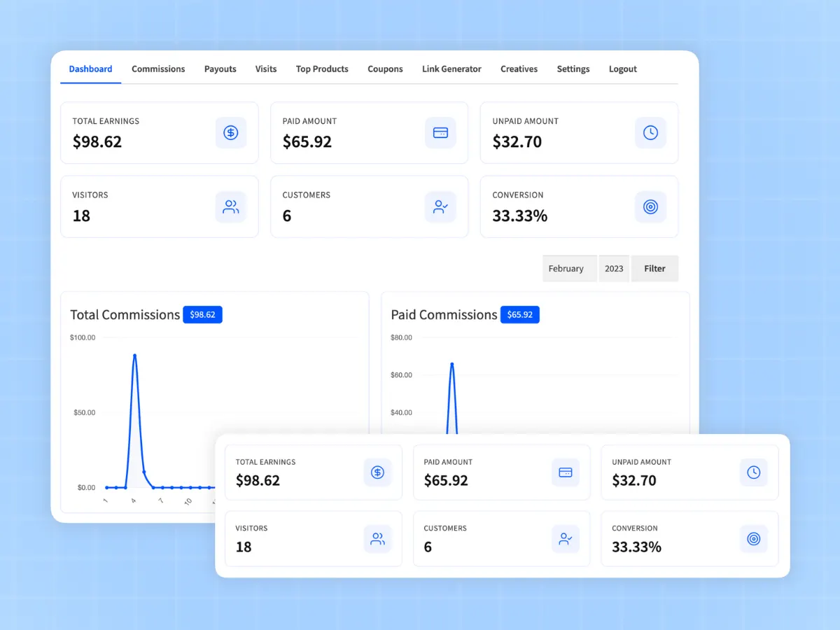This screenshot has width=840, height=630.
Task: Switch to the Commissions tab
Action: (158, 69)
